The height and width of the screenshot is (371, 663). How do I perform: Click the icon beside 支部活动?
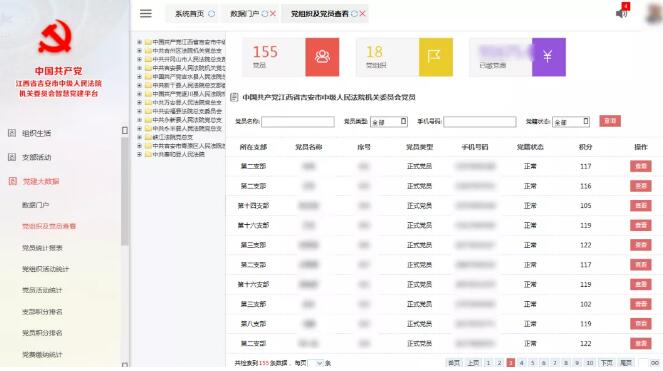(12, 157)
